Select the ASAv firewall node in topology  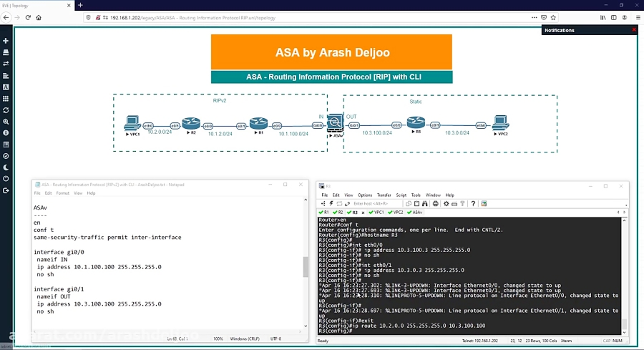[x=335, y=123]
